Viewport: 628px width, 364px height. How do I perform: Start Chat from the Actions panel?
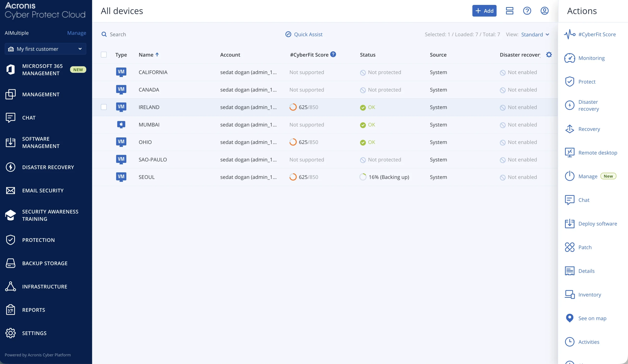(577, 200)
